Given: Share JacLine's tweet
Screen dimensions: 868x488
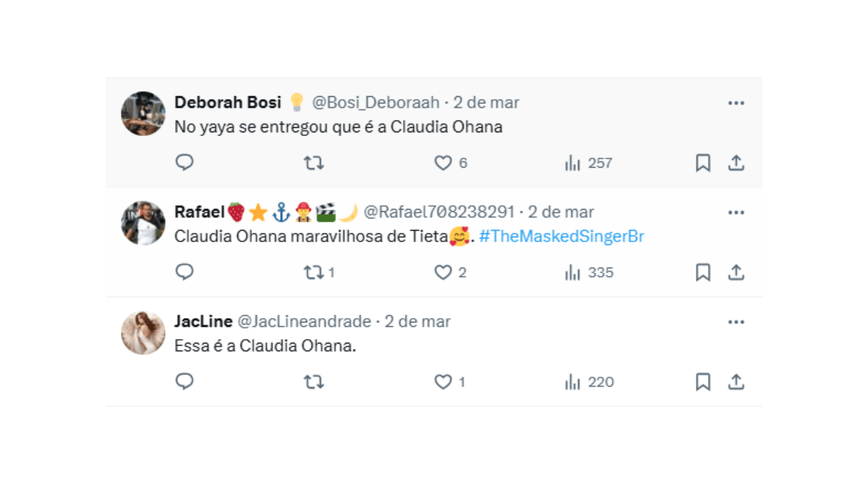Looking at the screenshot, I should click(x=736, y=382).
